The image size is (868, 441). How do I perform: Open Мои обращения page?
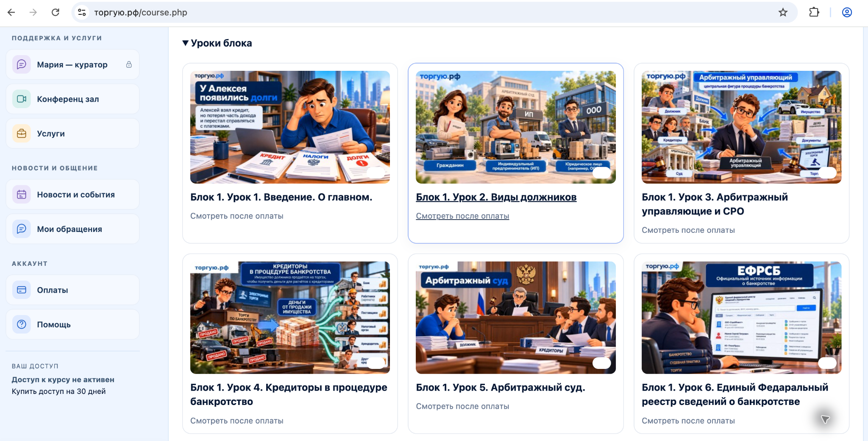click(72, 229)
